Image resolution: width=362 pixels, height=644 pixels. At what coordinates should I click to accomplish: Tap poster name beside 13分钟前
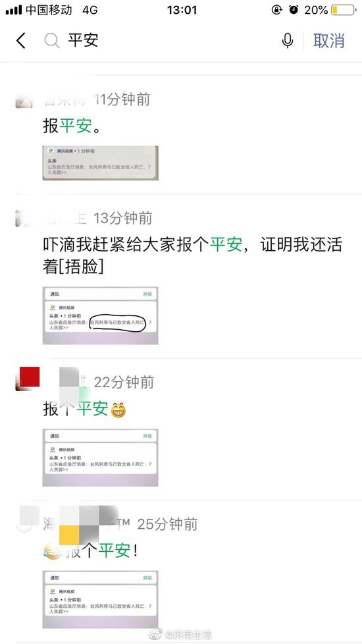pos(65,219)
